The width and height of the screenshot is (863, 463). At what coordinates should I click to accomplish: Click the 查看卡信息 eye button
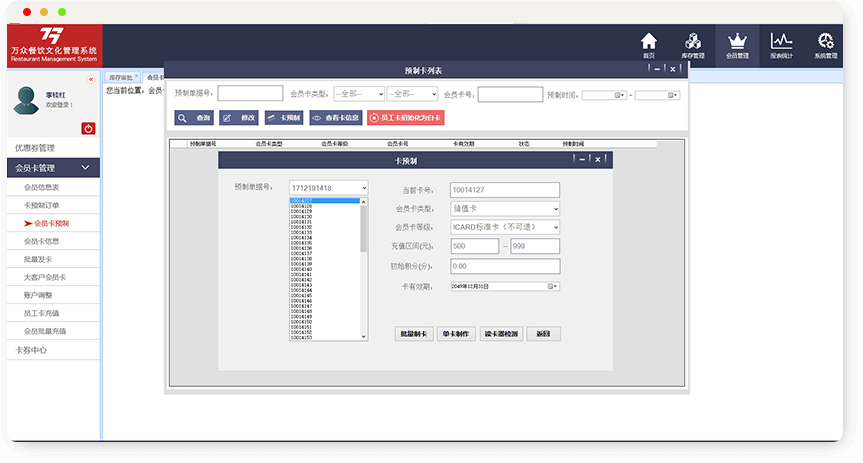coord(335,118)
